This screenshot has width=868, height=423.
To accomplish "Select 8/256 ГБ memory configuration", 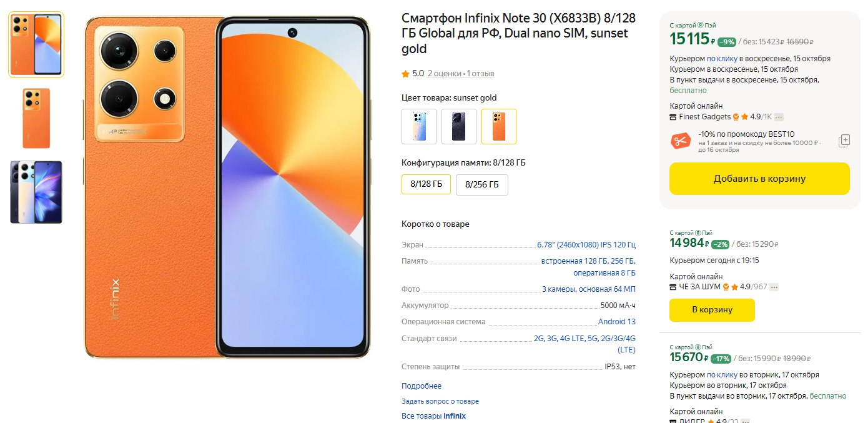I will click(x=482, y=184).
